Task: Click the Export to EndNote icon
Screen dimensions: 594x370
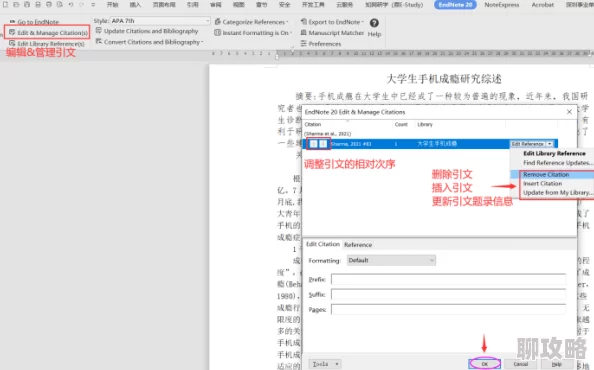Action: (303, 22)
